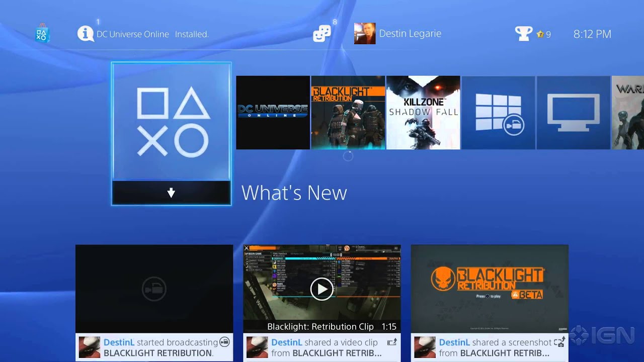Click the broadcast camera icon in the feed caption
The image size is (644, 362).
225,342
